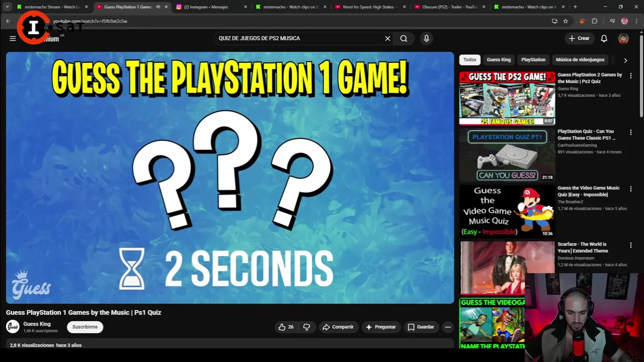This screenshot has width=644, height=362.
Task: Click channel name CanYouGuessGaming
Action: click(577, 145)
